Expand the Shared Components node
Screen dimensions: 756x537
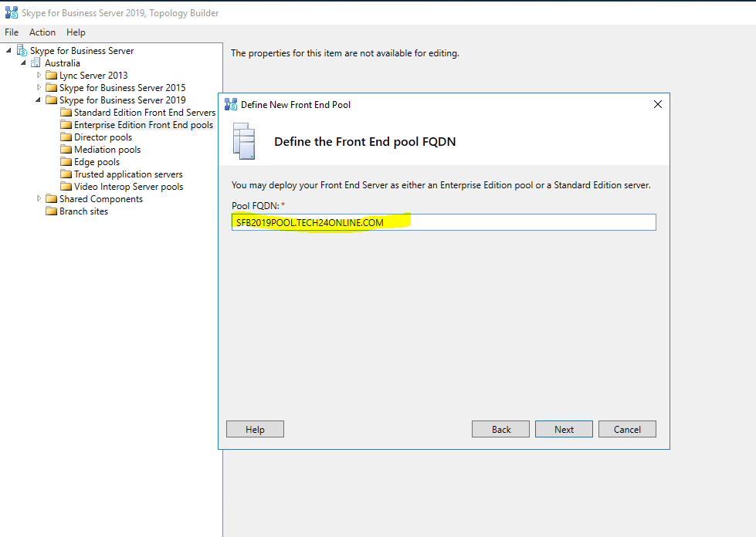(39, 199)
